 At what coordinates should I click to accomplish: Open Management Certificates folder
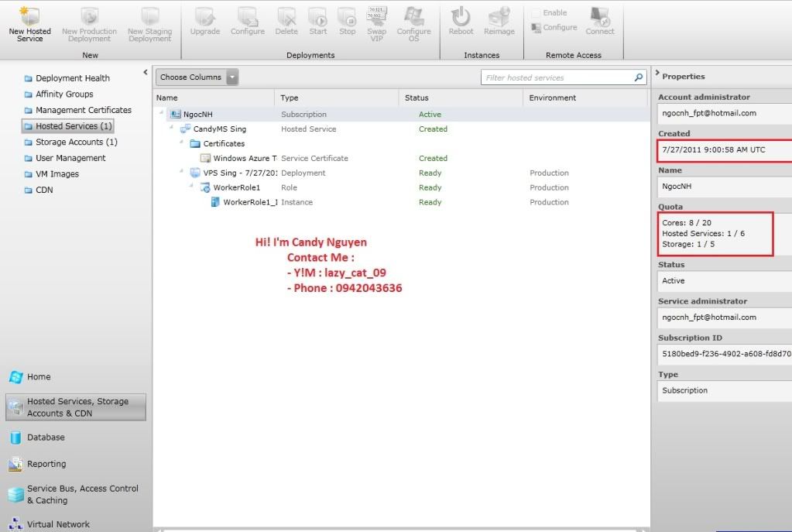(77, 110)
